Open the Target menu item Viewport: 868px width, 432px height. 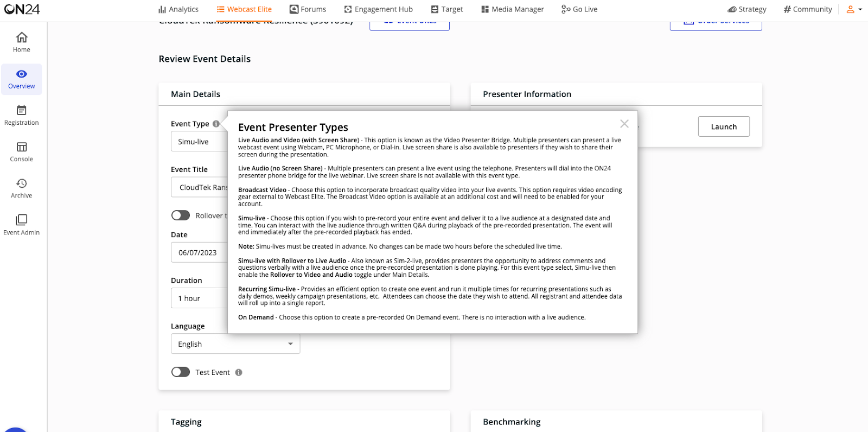(x=446, y=9)
